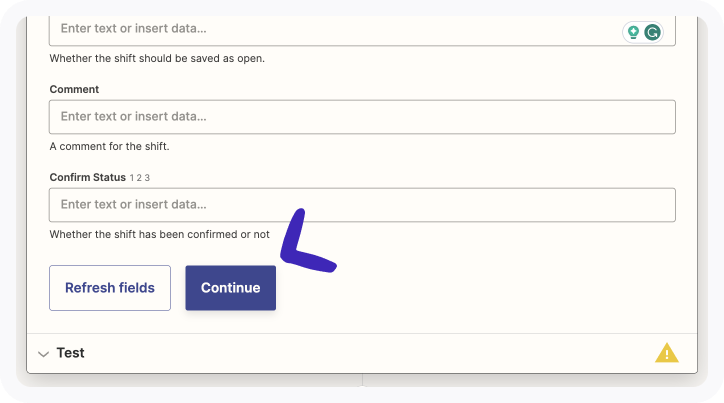
Task: Click the Continue button
Action: pos(230,288)
